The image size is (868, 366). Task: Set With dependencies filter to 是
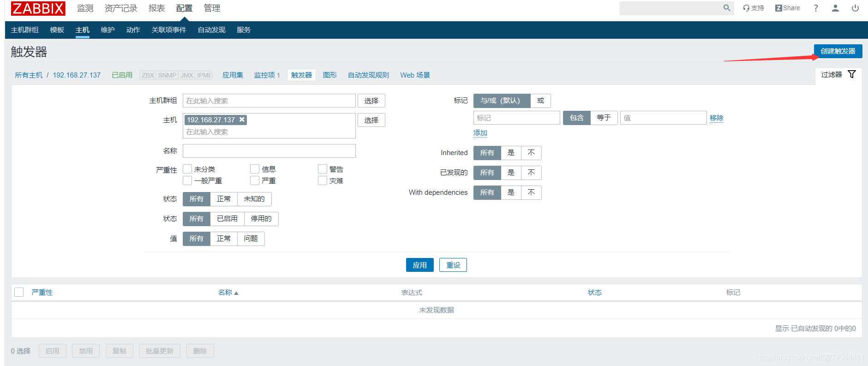[511, 192]
